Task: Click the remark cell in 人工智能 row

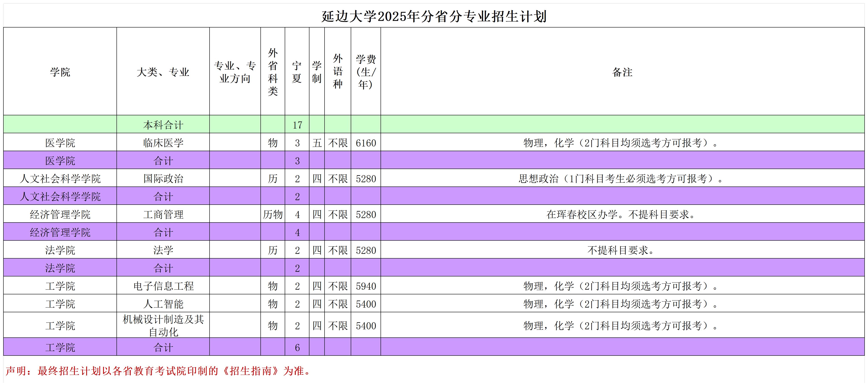Action: (622, 303)
